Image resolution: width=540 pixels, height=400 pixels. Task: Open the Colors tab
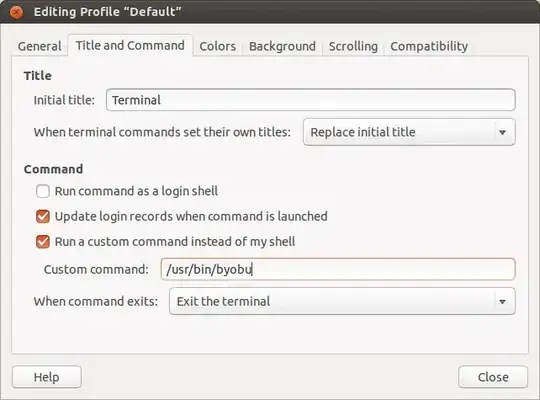218,46
